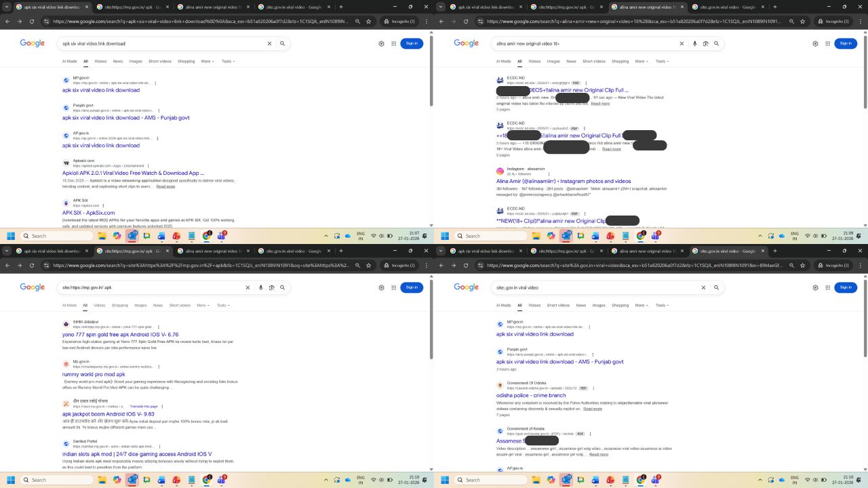The height and width of the screenshot is (488, 868).
Task: Clear the "apk six viral video link download" search box
Action: [269, 43]
